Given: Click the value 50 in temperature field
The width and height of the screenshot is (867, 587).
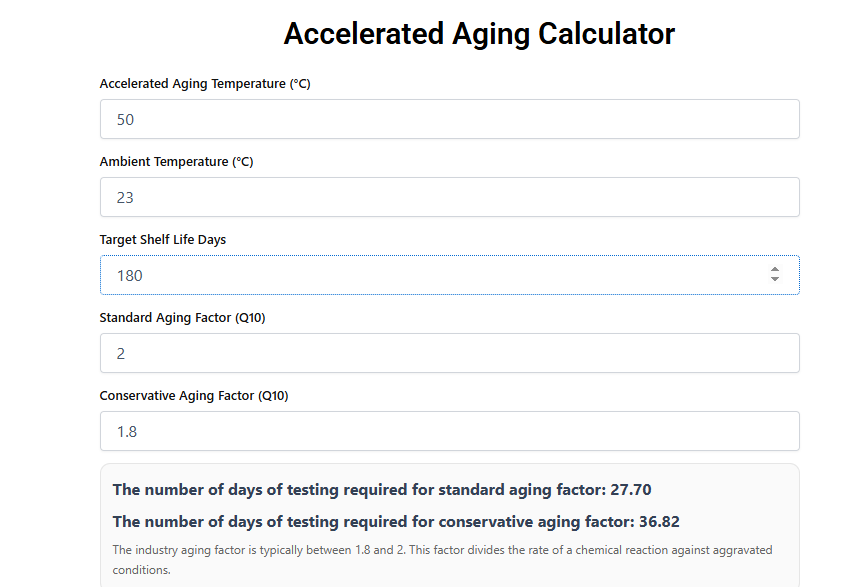Looking at the screenshot, I should (125, 120).
